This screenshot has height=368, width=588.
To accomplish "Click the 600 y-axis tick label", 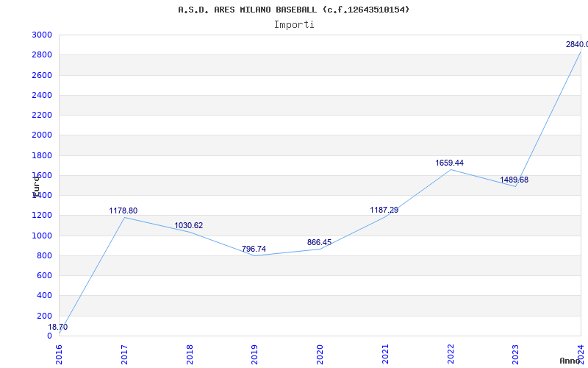I will tap(45, 275).
